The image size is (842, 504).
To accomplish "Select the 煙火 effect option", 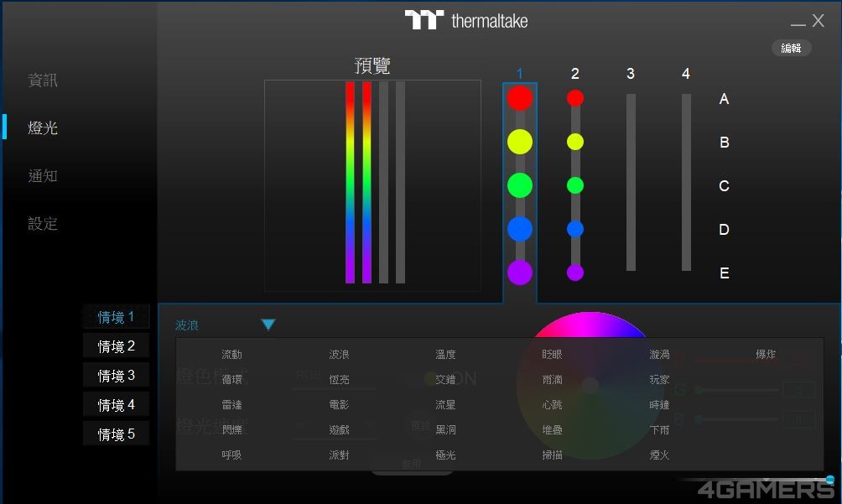I will coord(659,455).
